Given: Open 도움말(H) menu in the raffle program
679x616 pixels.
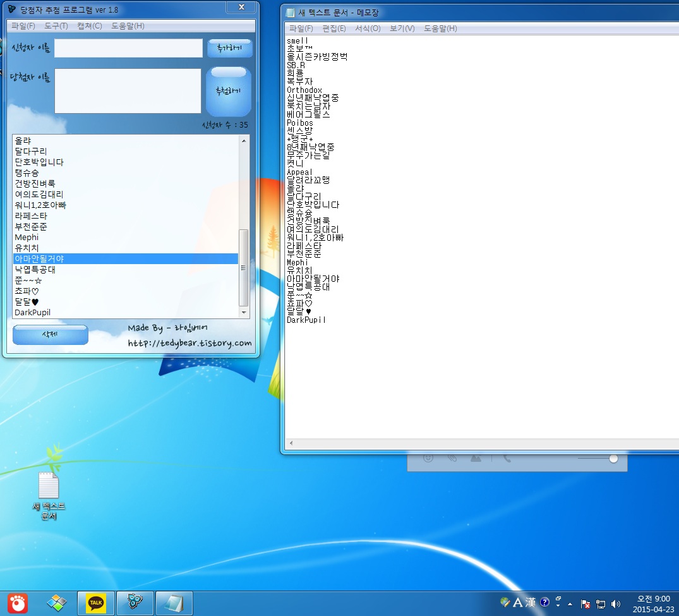Looking at the screenshot, I should pyautogui.click(x=128, y=26).
